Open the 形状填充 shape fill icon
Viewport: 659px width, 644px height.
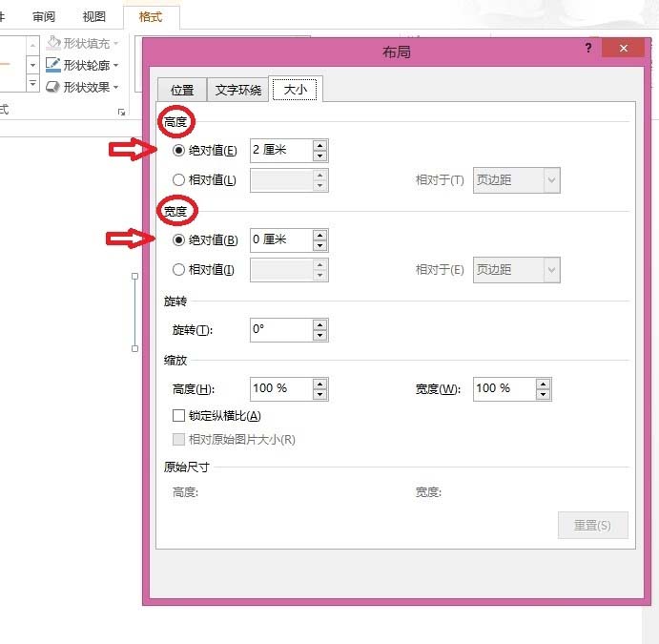(53, 43)
